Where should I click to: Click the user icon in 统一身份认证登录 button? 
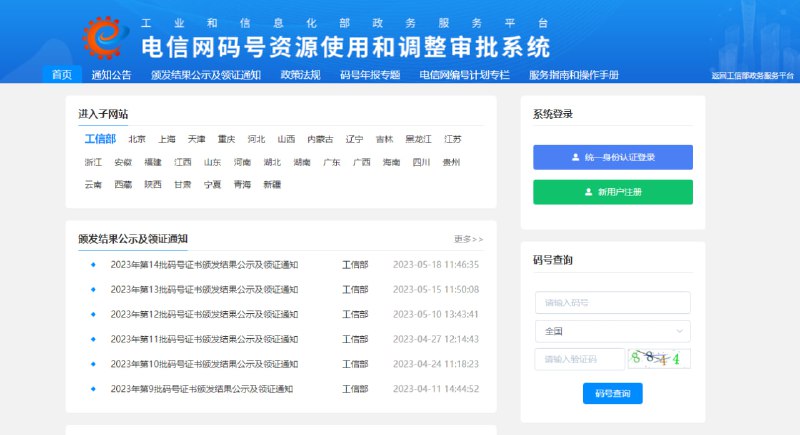point(576,157)
